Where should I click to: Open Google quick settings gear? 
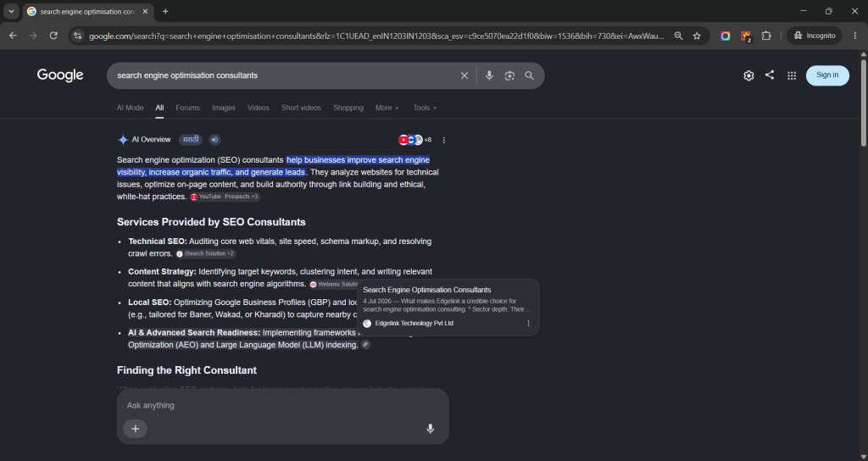748,75
